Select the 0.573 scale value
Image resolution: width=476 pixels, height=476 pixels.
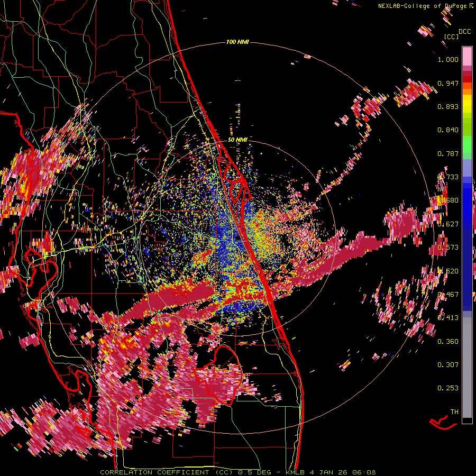448,248
